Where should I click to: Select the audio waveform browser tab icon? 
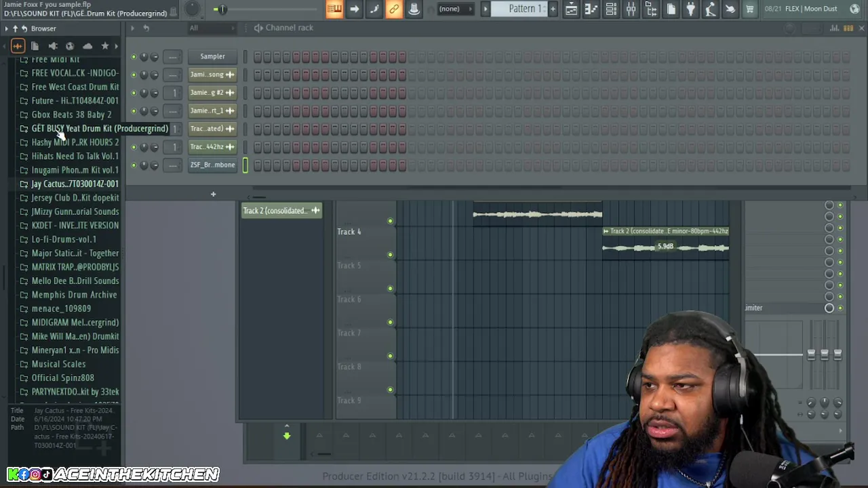coord(18,46)
